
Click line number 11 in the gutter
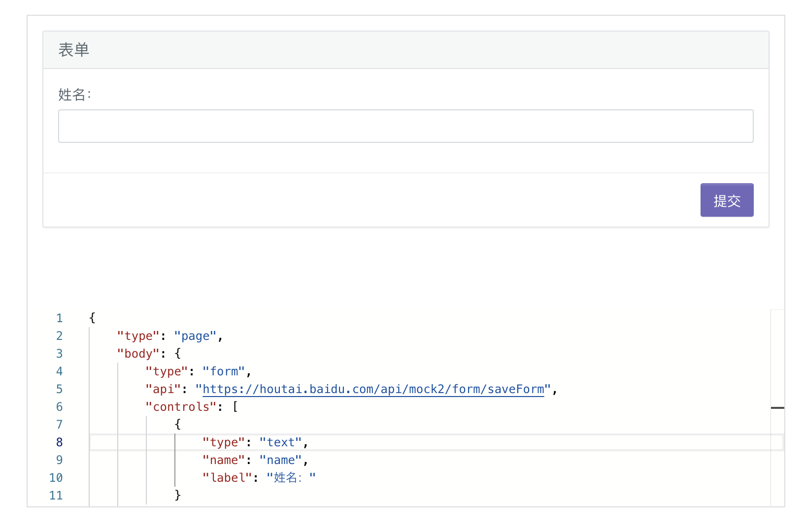click(x=56, y=496)
